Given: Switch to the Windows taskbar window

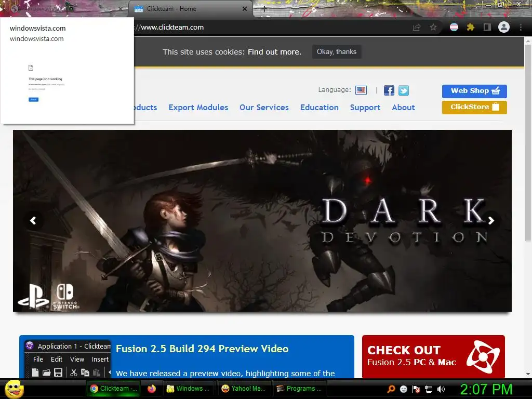Looking at the screenshot, I should pos(188,389).
